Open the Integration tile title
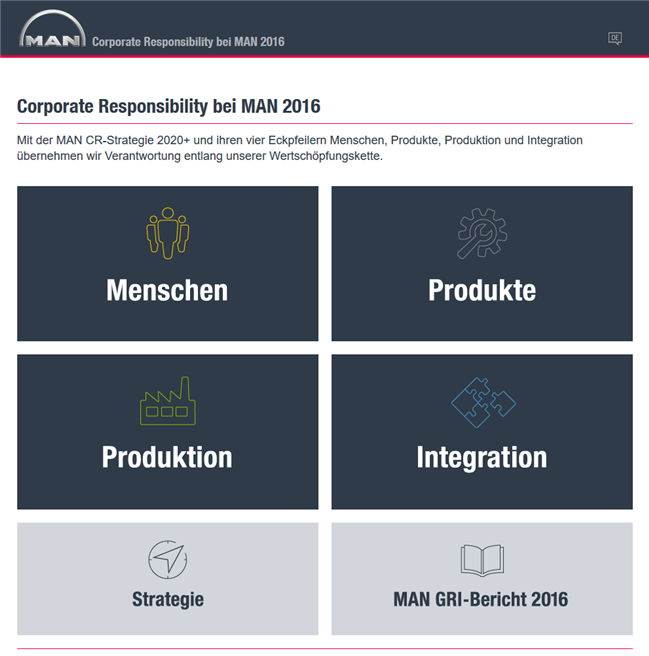Image resolution: width=649 pixels, height=656 pixels. click(x=482, y=457)
